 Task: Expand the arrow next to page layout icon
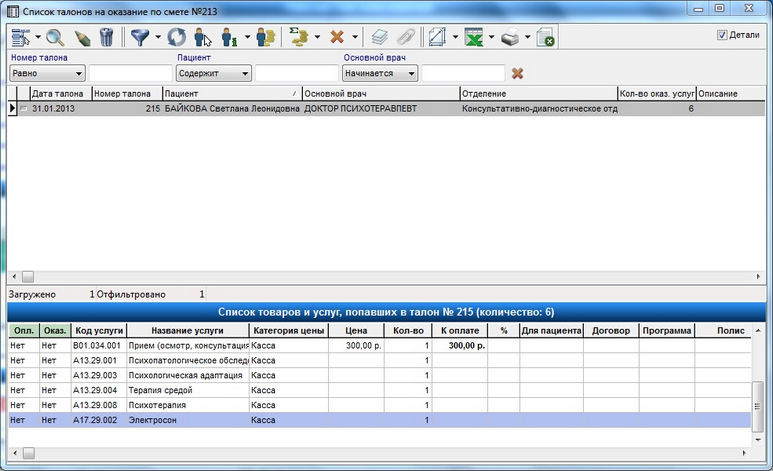[455, 37]
